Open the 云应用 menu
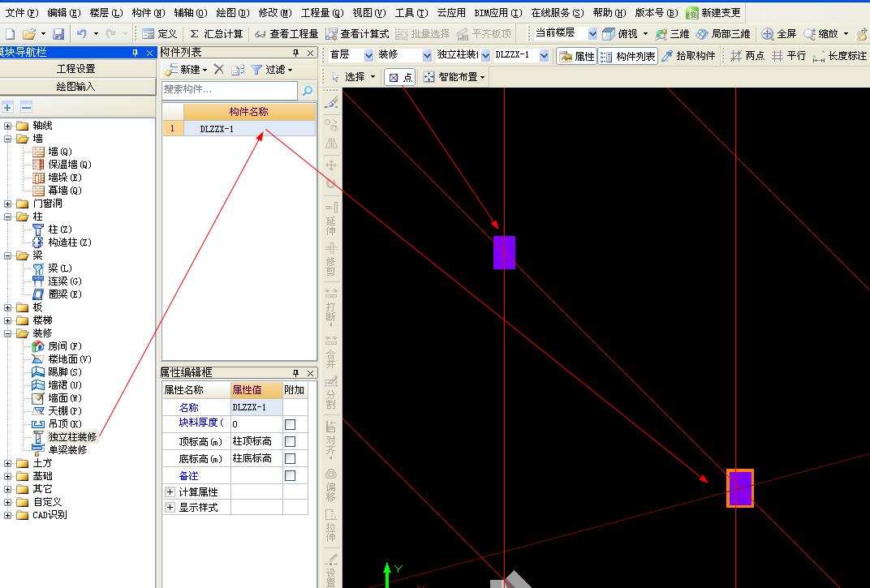Screen dimensions: 870x588 pos(451,12)
